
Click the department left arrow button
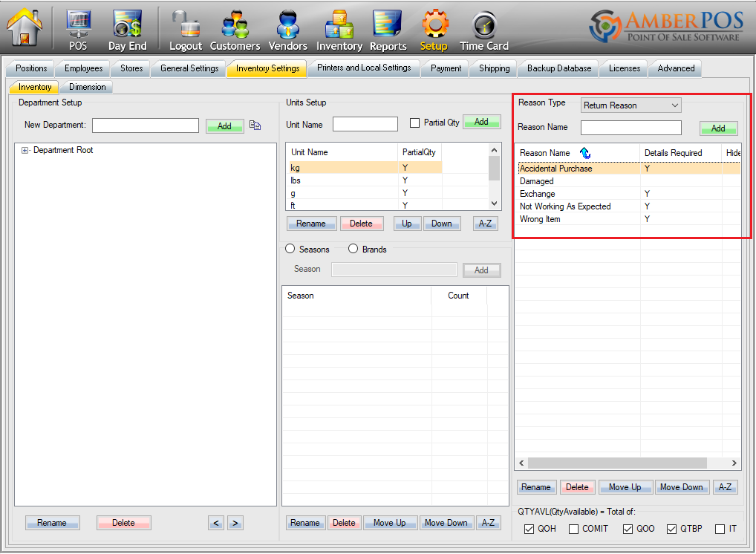coord(216,523)
